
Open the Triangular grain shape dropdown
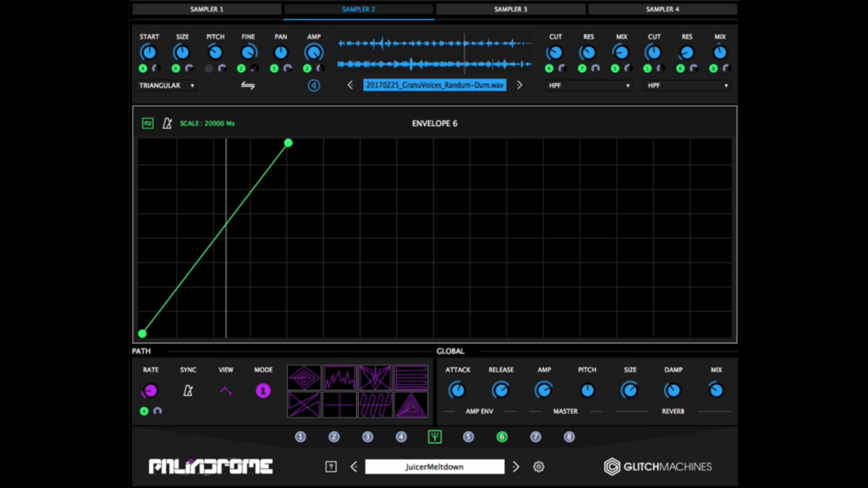coord(166,86)
